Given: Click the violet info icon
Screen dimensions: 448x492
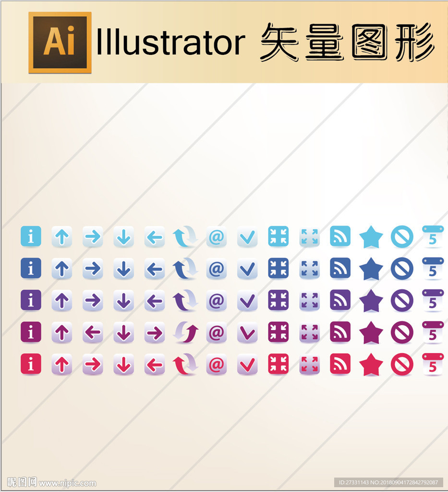Looking at the screenshot, I should (31, 300).
